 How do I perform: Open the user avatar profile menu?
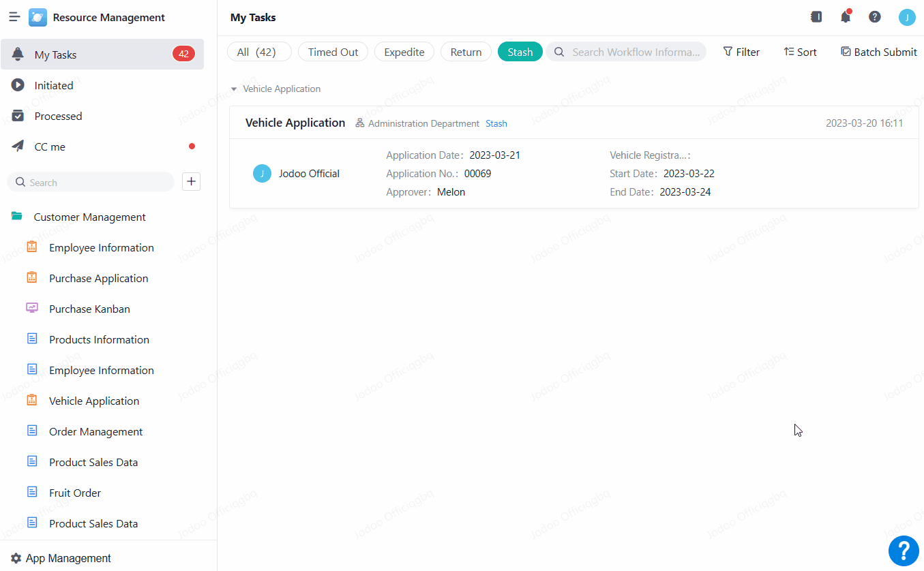(906, 18)
